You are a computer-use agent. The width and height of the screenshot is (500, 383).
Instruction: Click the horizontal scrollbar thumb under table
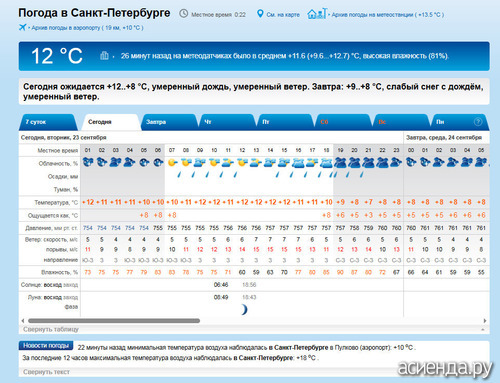(x=114, y=321)
